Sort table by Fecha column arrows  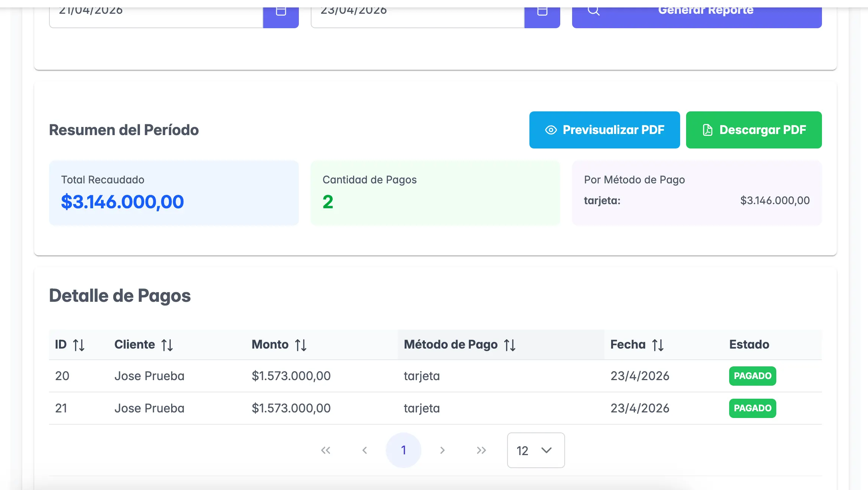point(658,345)
